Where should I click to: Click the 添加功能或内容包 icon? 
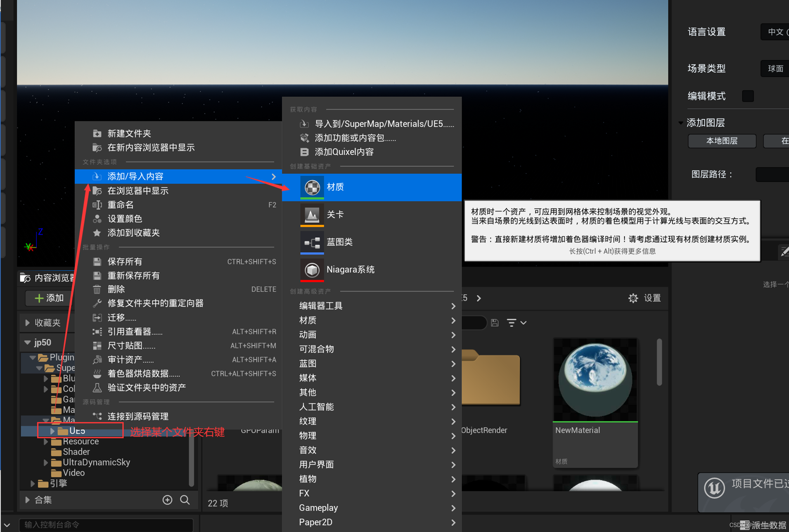[304, 138]
